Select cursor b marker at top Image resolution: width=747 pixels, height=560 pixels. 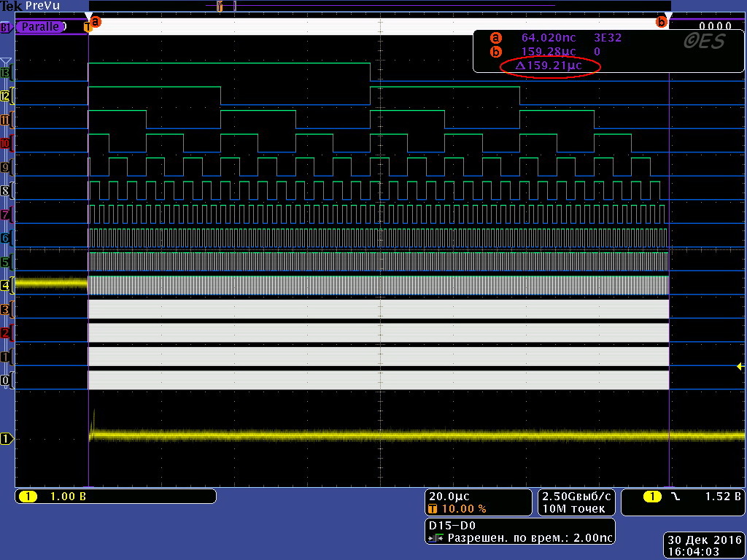(x=661, y=21)
